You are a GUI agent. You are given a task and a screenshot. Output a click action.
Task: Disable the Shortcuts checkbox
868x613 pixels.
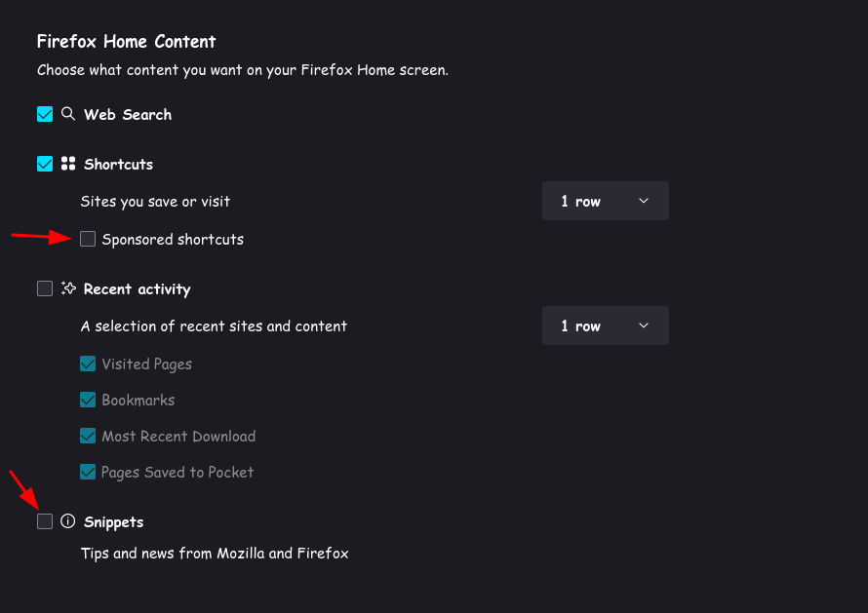tap(45, 164)
